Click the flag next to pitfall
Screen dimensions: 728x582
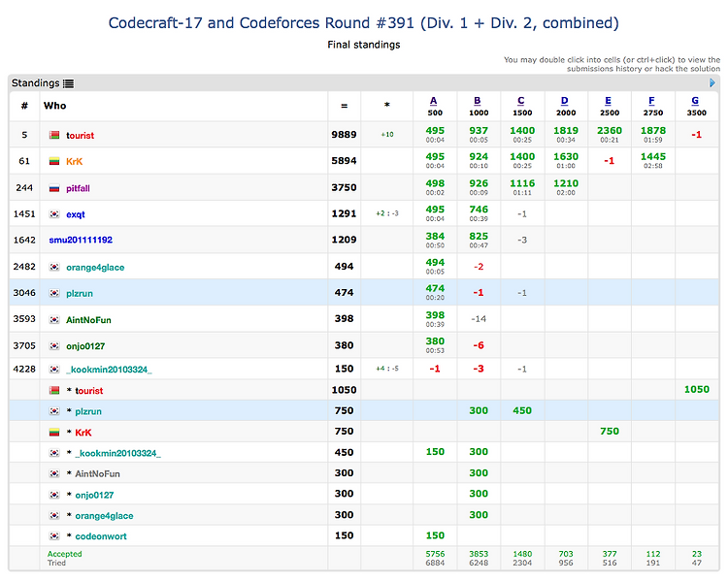point(54,188)
